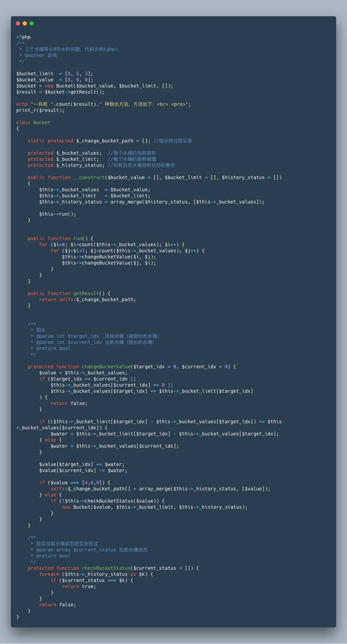The image size is (347, 644).
Task: Click the '$water = $this->_bucket_values[$current_idx];' line
Action: tap(115, 446)
